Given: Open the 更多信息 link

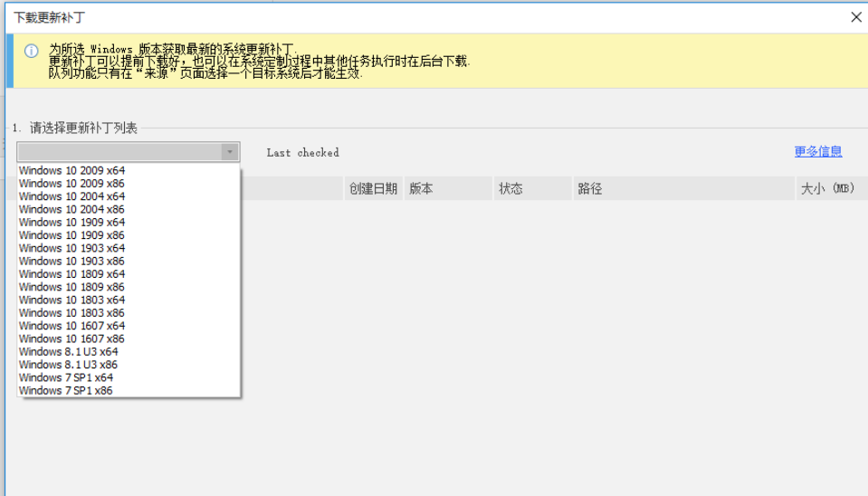Looking at the screenshot, I should click(x=818, y=152).
